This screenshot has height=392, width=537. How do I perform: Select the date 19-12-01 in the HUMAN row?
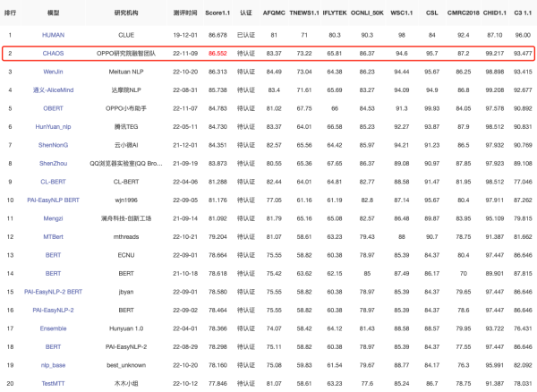click(185, 35)
